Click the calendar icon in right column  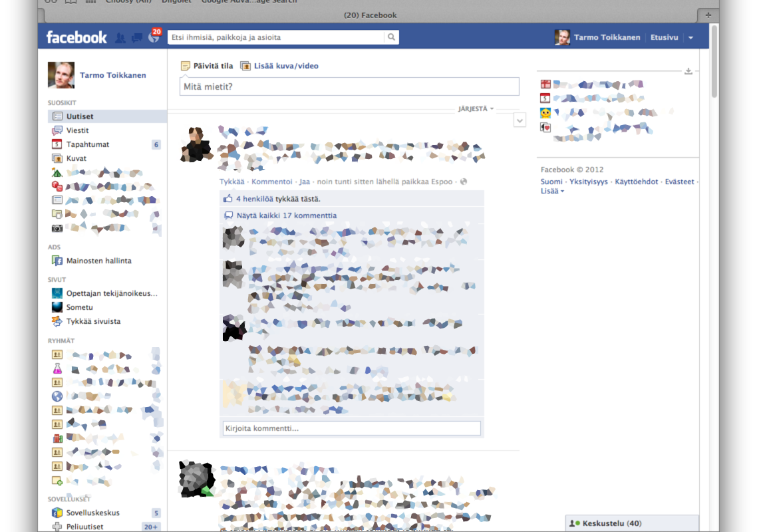click(545, 98)
